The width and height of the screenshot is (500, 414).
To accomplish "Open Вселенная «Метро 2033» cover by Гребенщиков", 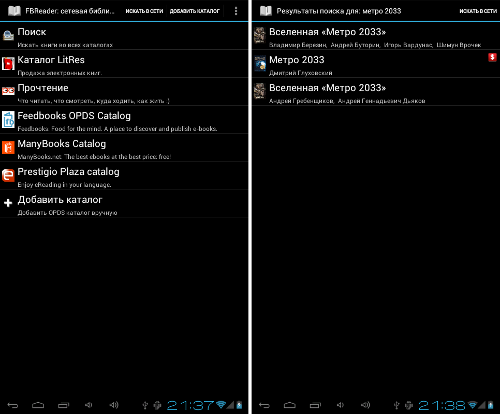I will click(260, 91).
